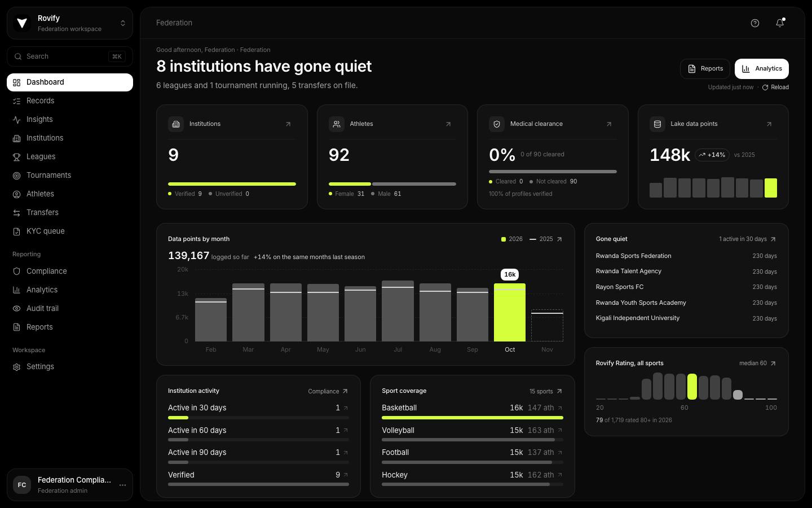The height and width of the screenshot is (508, 812).
Task: Go to Records in the sidebar
Action: pyautogui.click(x=70, y=101)
